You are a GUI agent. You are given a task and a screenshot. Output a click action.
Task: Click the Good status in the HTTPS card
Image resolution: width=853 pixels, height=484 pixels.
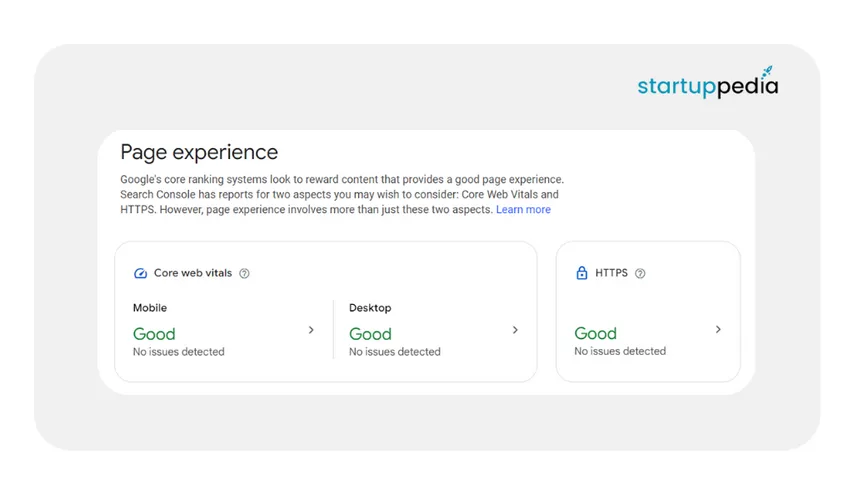pyautogui.click(x=595, y=333)
